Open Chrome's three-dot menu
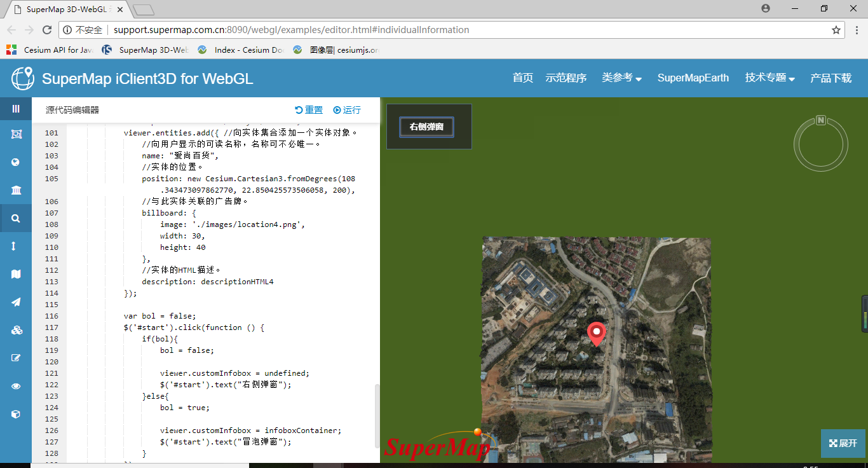 tap(857, 30)
